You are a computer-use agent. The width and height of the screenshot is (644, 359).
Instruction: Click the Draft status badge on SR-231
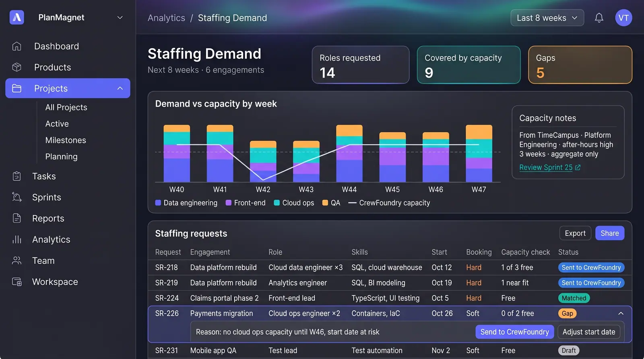coord(569,351)
